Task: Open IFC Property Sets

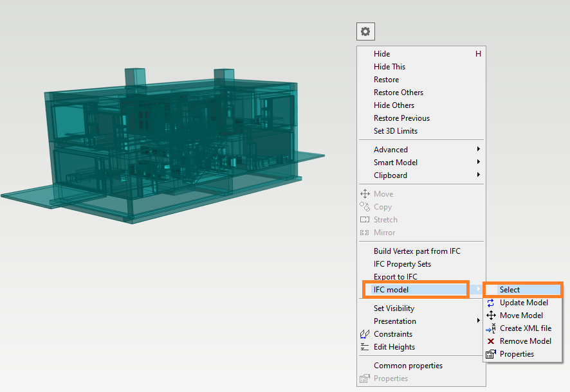Action: 402,264
